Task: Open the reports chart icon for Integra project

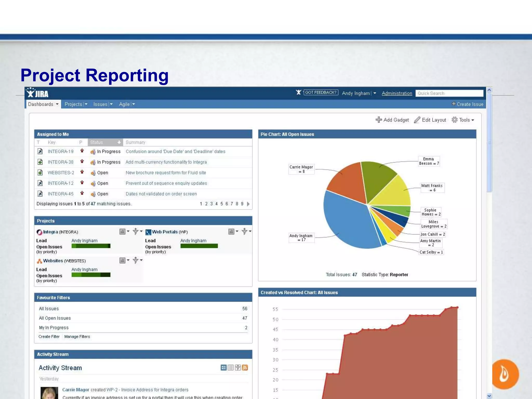Action: (122, 231)
